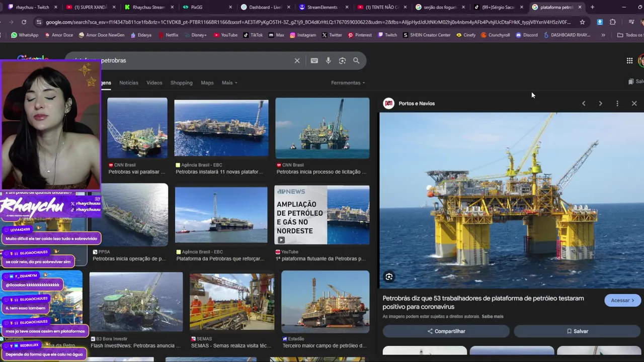Click the lens search icon on preview image

tap(389, 277)
